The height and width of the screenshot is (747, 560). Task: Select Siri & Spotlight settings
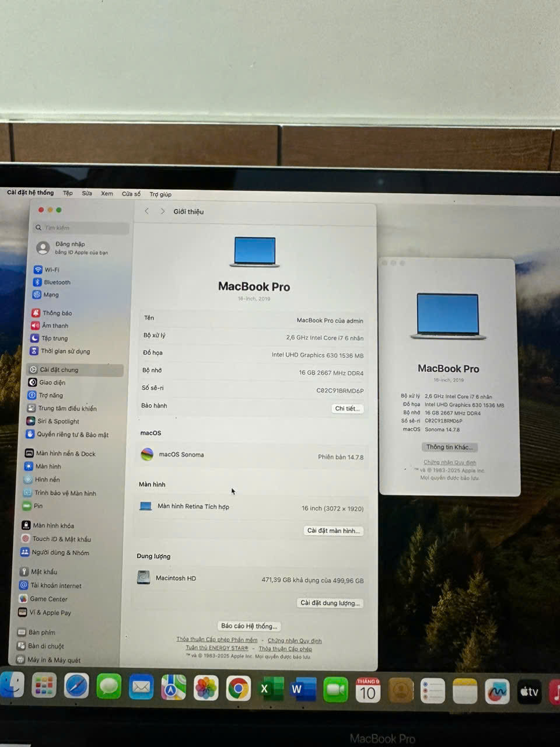coord(57,421)
